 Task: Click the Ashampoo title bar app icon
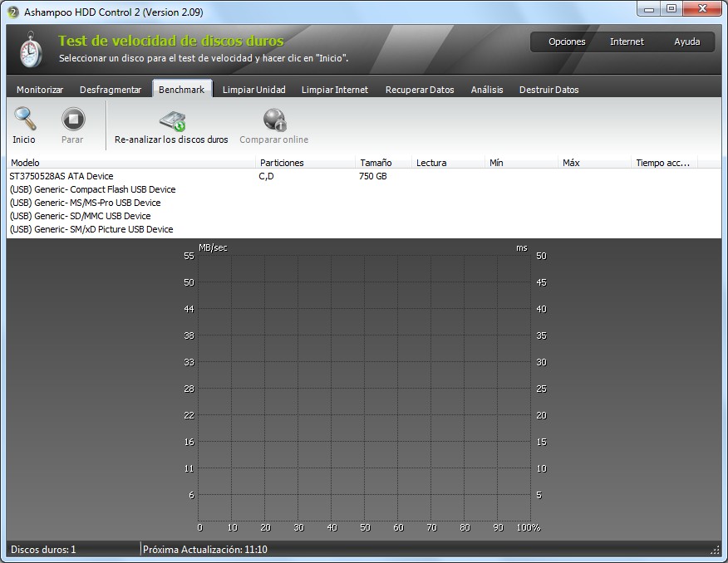click(13, 12)
